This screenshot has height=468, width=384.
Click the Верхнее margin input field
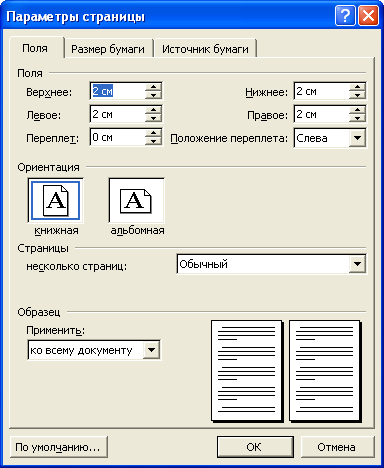117,91
